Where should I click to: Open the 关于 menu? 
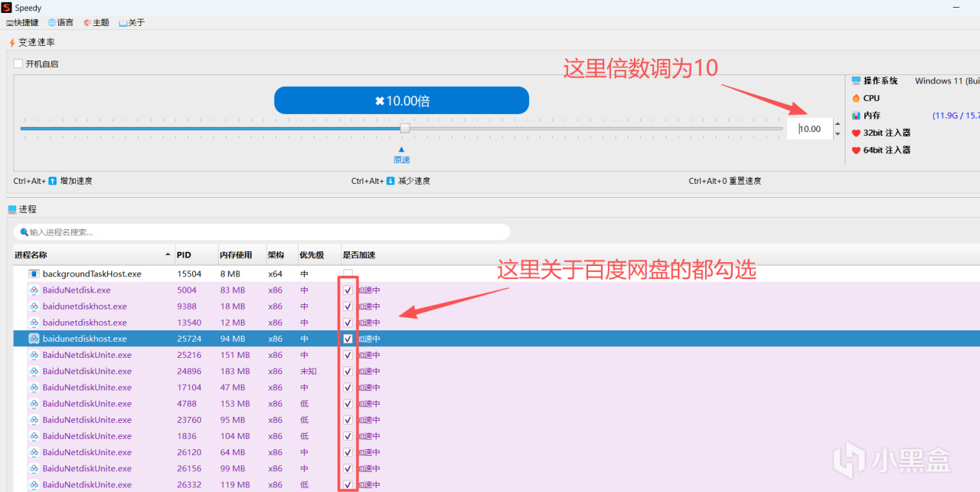[x=132, y=23]
